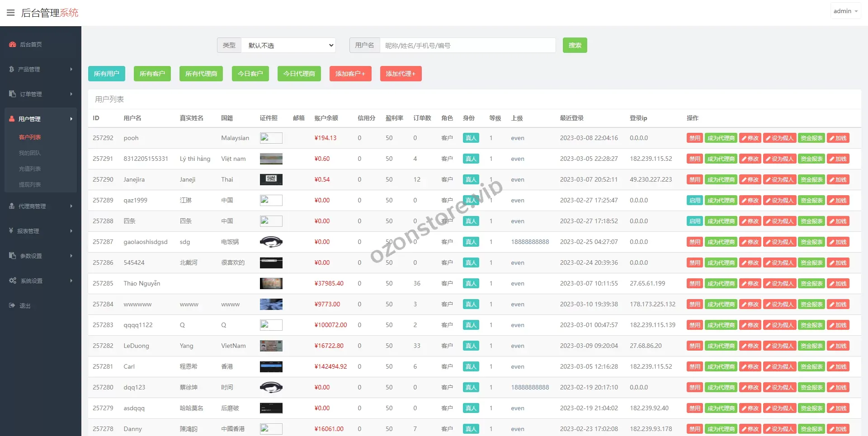Switch to 所有代理商 filter tab
868x436 pixels.
[x=201, y=74]
